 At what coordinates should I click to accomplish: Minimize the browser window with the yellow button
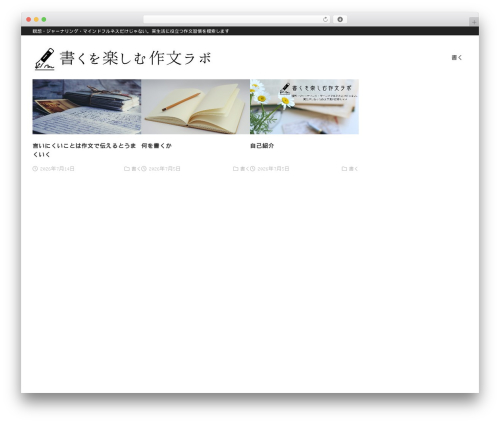36,20
